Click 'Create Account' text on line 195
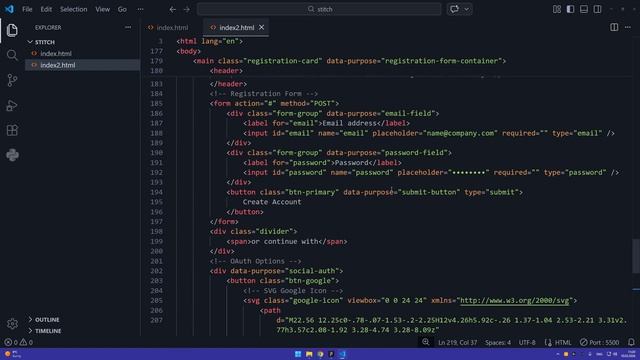This screenshot has height=360, width=640. click(272, 202)
